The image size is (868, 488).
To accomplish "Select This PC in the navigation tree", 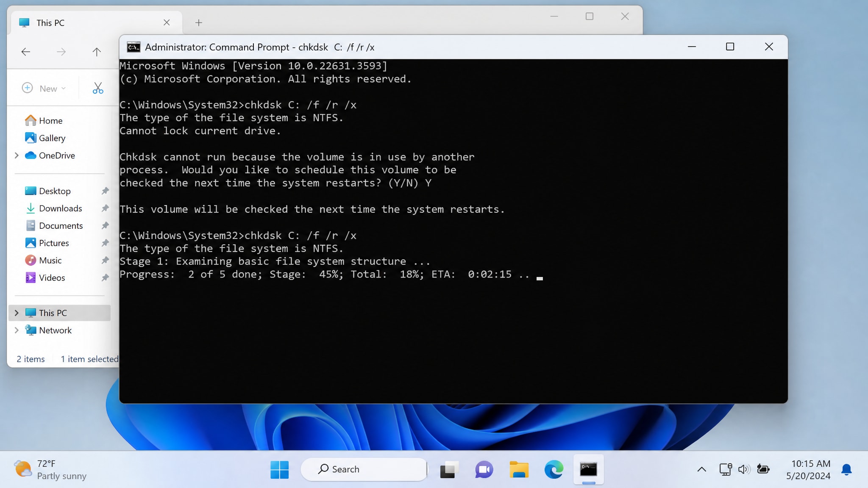I will (59, 313).
